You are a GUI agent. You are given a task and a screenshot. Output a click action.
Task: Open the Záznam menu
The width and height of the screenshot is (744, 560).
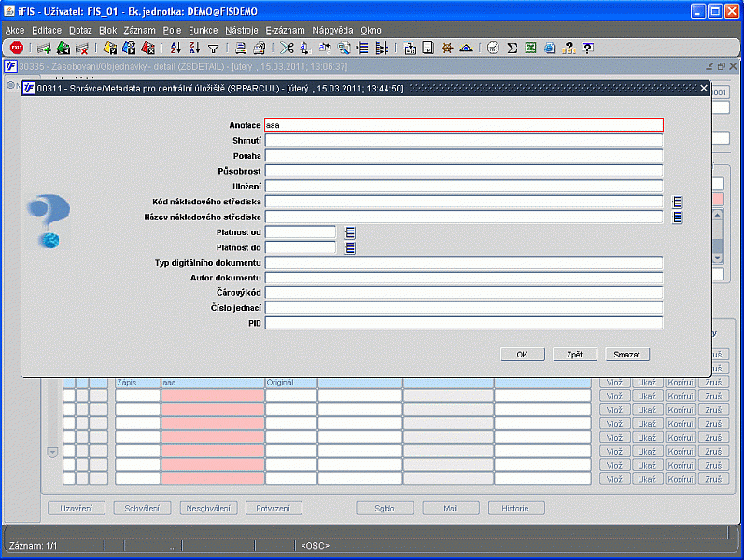[x=139, y=31]
